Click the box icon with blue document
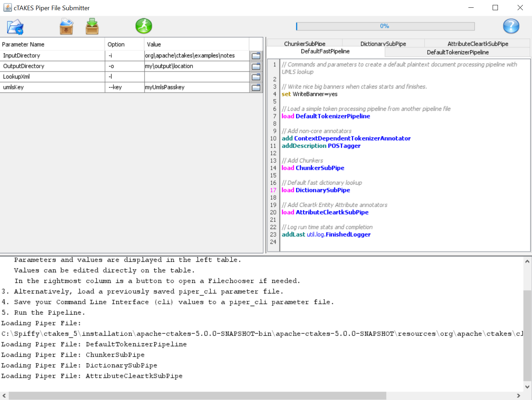The image size is (532, 400). click(66, 27)
